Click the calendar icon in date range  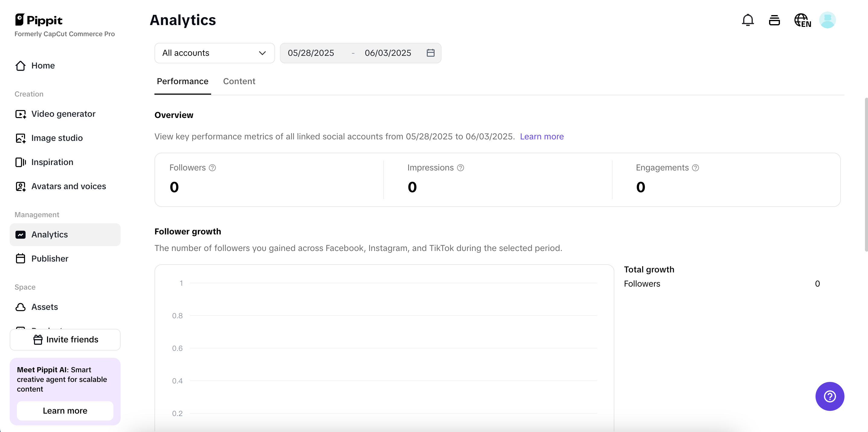point(430,53)
